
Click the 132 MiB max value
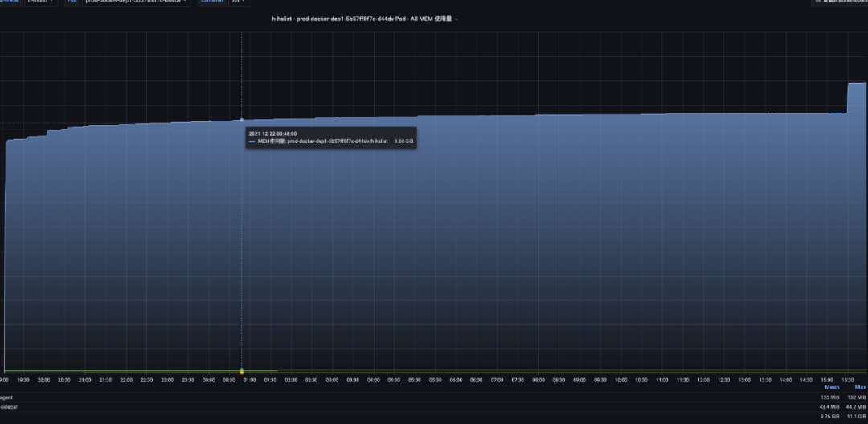[857, 397]
